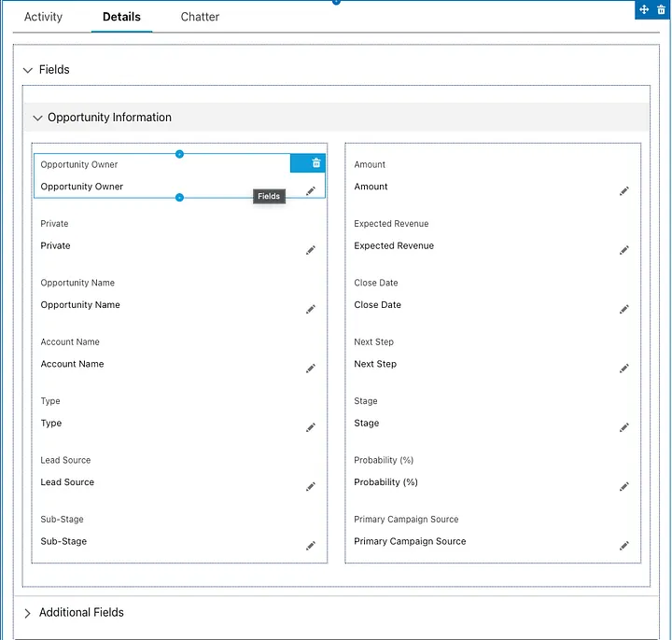Delete the selected Opportunity Owner field
The image size is (672, 640).
click(x=316, y=162)
